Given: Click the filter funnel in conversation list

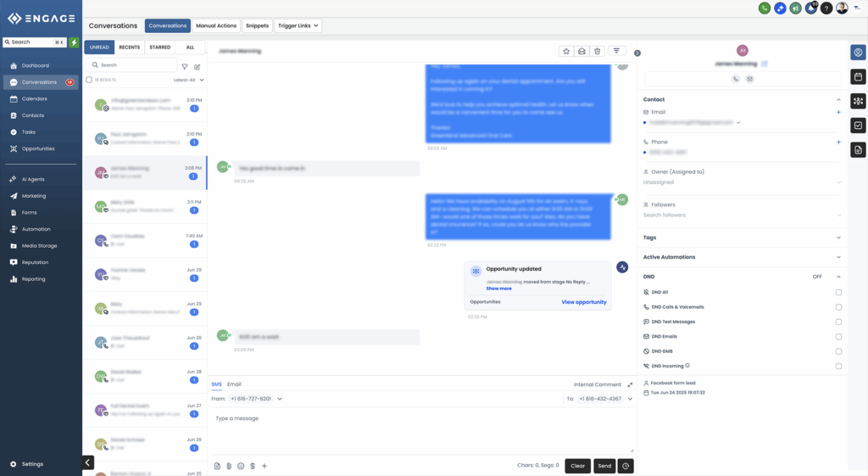Looking at the screenshot, I should (x=185, y=66).
